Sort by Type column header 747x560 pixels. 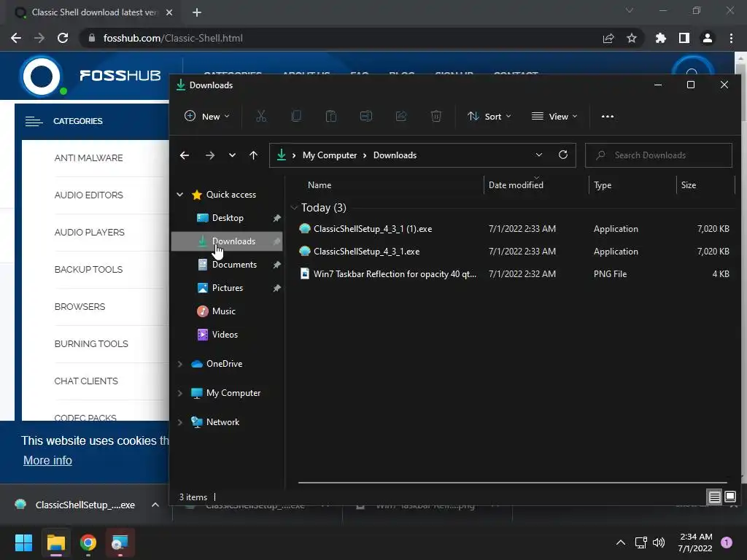coord(602,184)
